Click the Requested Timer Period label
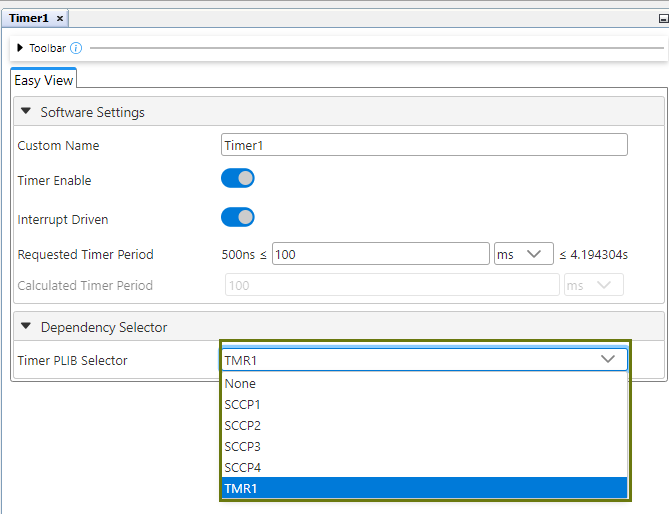Image resolution: width=669 pixels, height=514 pixels. tap(85, 254)
